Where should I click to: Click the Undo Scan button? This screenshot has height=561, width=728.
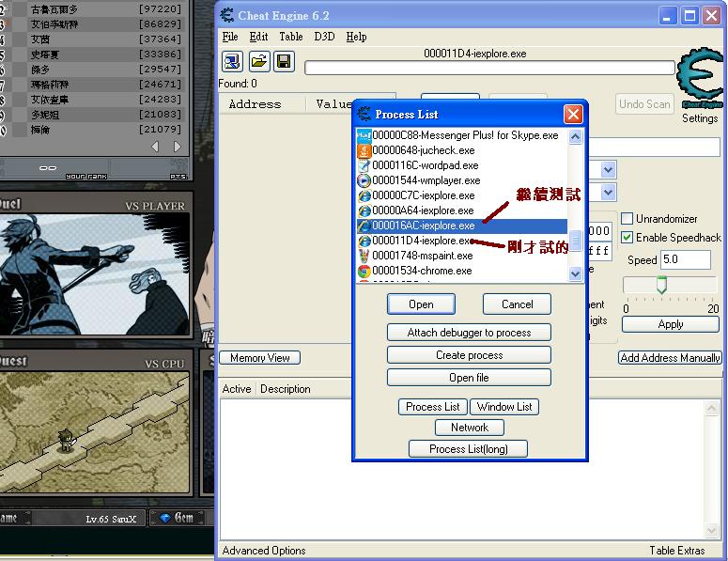(x=644, y=104)
